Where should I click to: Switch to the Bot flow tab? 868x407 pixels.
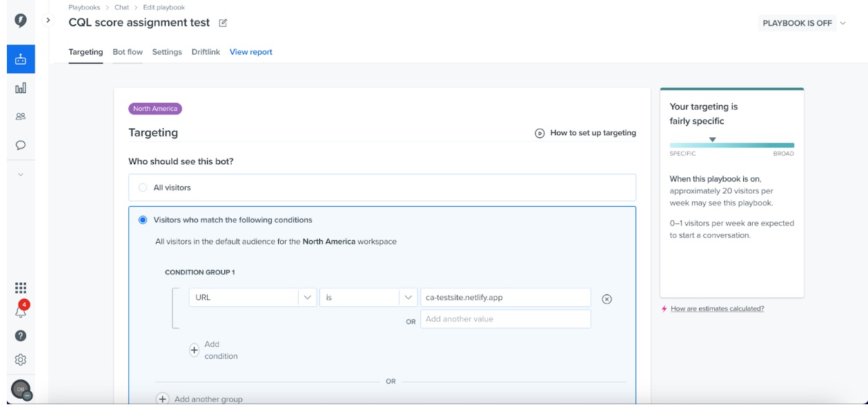128,52
